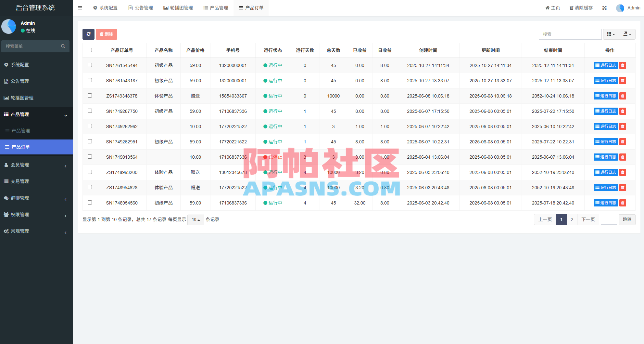Screen dimensions: 644x344
Task: Switch to the 公告管理 tab in top navigation
Action: click(140, 7)
